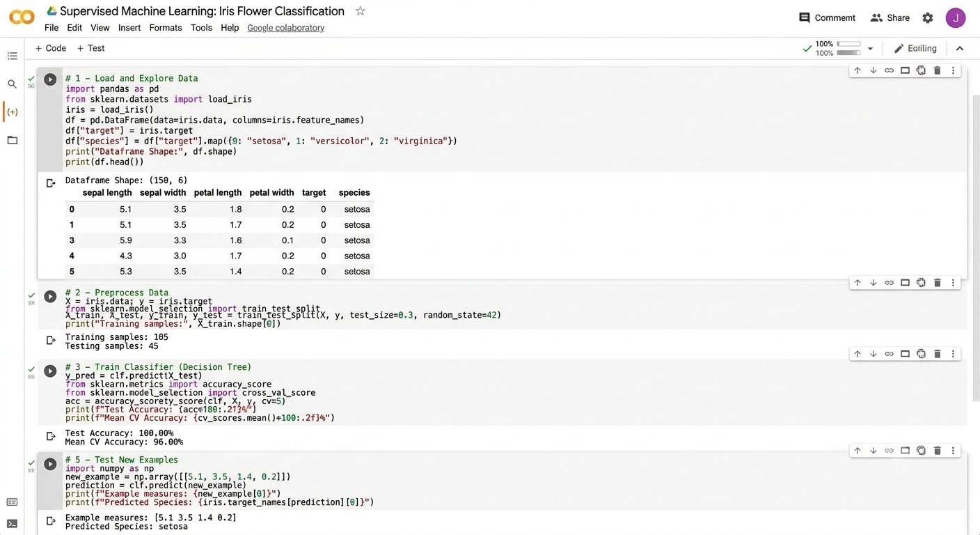Open the RAM/Disk resources dropdown arrow
This screenshot has height=535, width=980.
click(870, 49)
